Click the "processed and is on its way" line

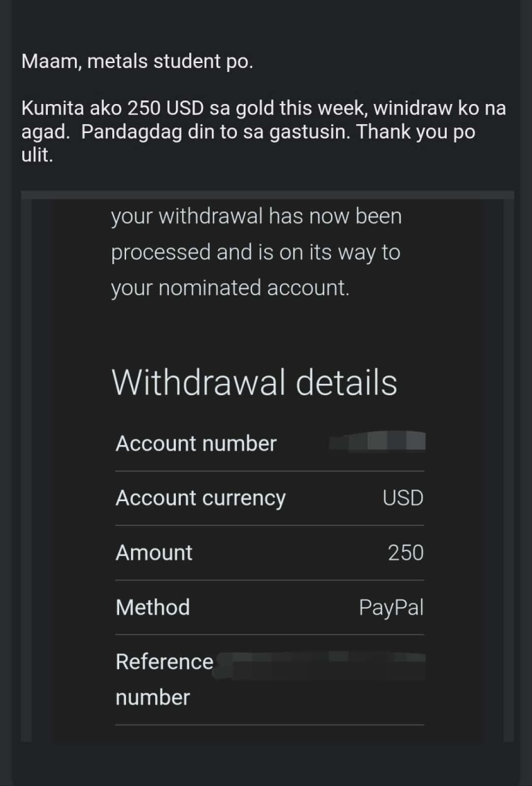tap(255, 252)
